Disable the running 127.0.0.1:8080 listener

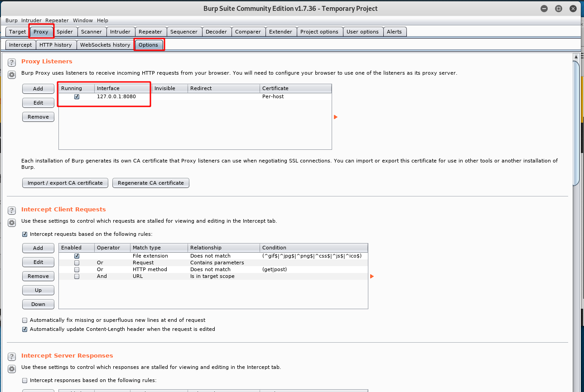point(77,96)
